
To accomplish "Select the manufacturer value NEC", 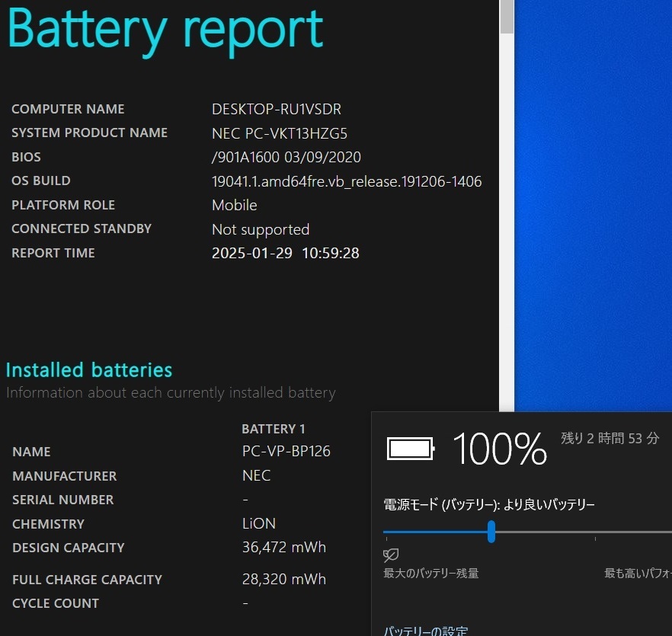I will coord(256,476).
